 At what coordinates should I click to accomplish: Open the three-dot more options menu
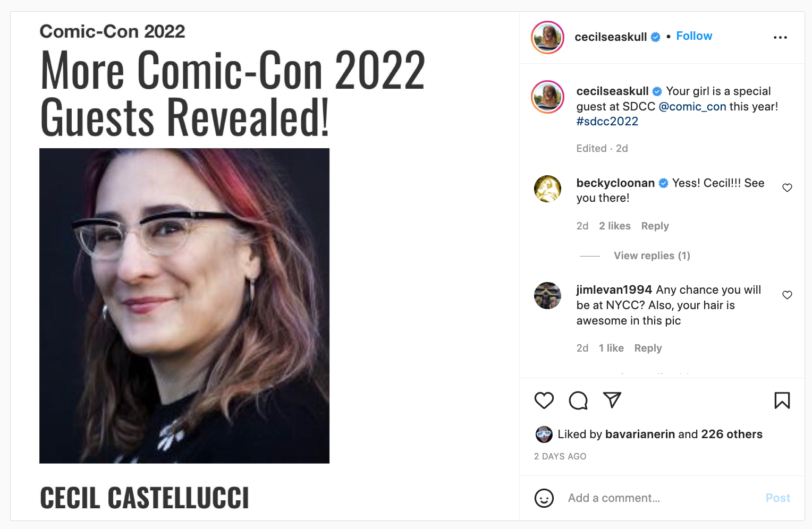tap(780, 37)
